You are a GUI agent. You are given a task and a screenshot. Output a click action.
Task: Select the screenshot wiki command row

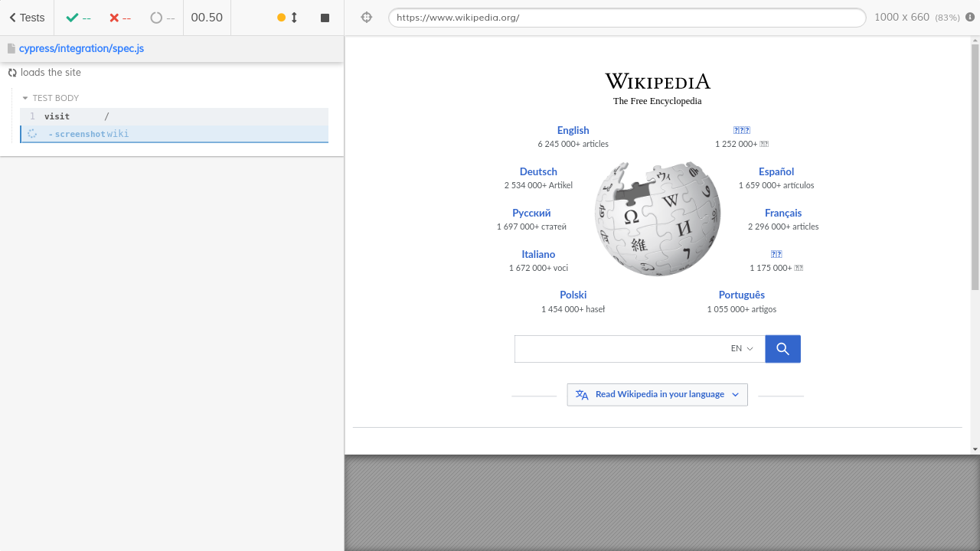point(174,134)
